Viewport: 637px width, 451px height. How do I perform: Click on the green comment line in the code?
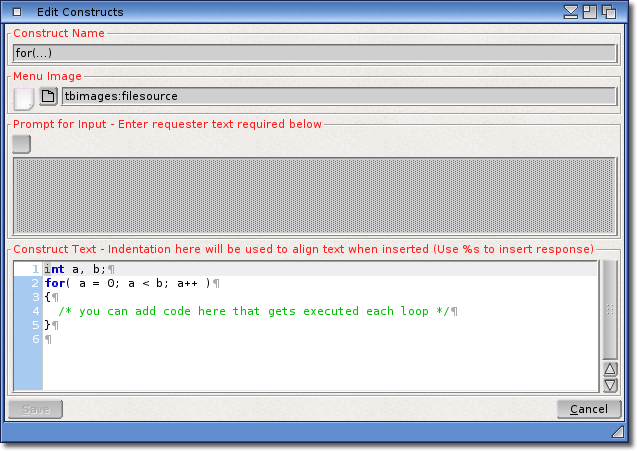(x=254, y=311)
